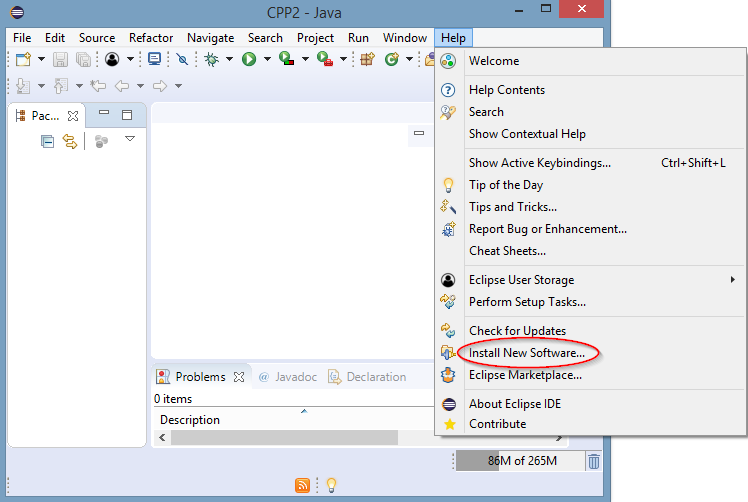Viewport: 748px width, 502px height.
Task: Select Install New Software menu entry
Action: pyautogui.click(x=526, y=353)
